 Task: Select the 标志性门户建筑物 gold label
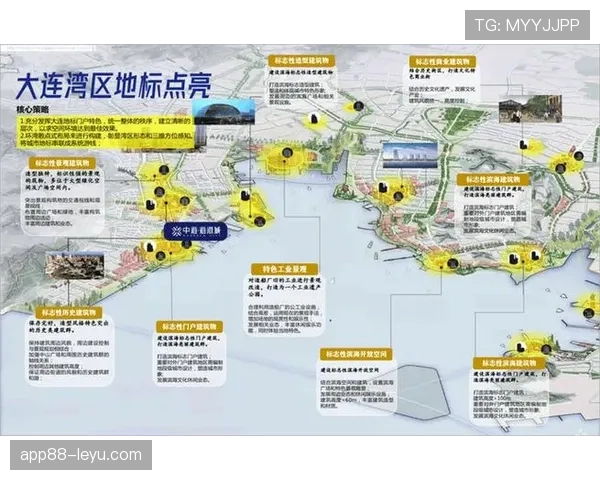(189, 327)
